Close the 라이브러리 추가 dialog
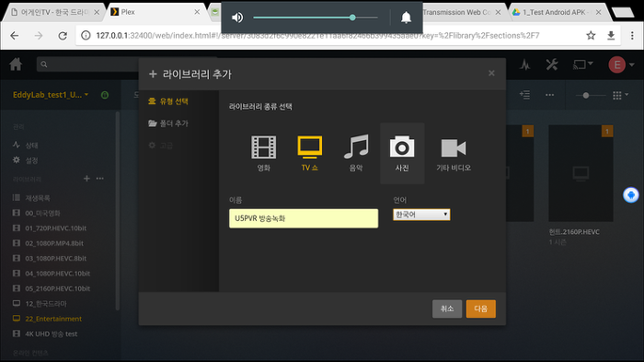 pyautogui.click(x=491, y=73)
